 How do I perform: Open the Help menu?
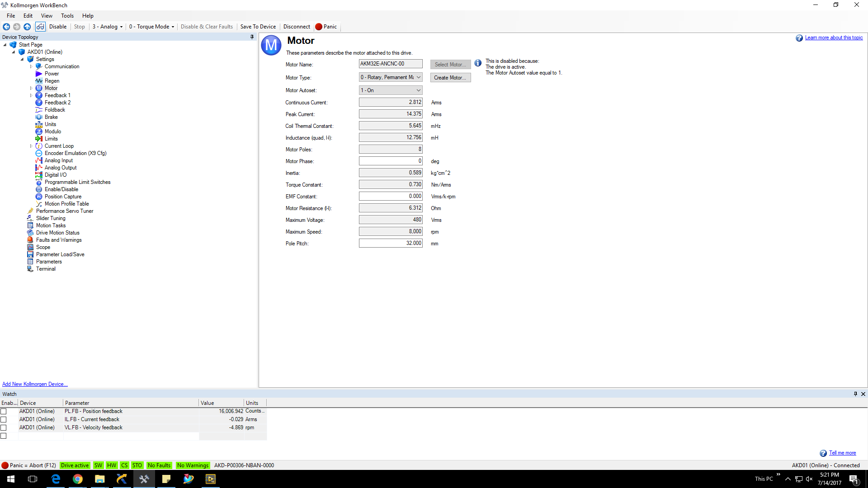coord(88,16)
